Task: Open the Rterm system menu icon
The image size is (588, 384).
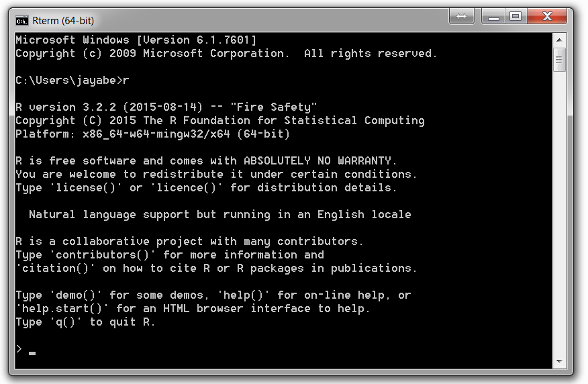Action: coord(21,21)
